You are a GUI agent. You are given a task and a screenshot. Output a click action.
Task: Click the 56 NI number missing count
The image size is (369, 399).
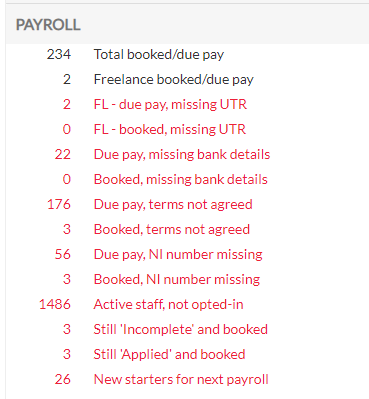63,254
